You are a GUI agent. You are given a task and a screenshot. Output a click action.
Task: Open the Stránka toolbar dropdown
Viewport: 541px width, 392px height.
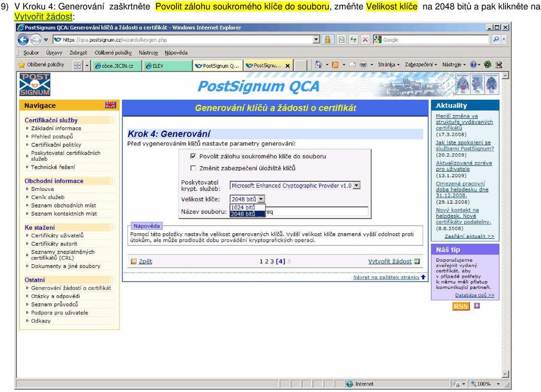coord(388,64)
